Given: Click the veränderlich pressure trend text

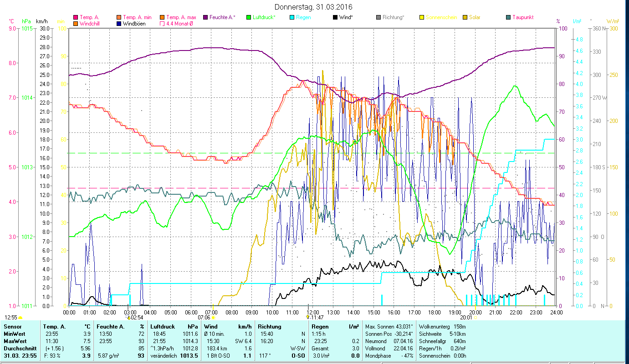Looking at the screenshot, I should tap(164, 356).
